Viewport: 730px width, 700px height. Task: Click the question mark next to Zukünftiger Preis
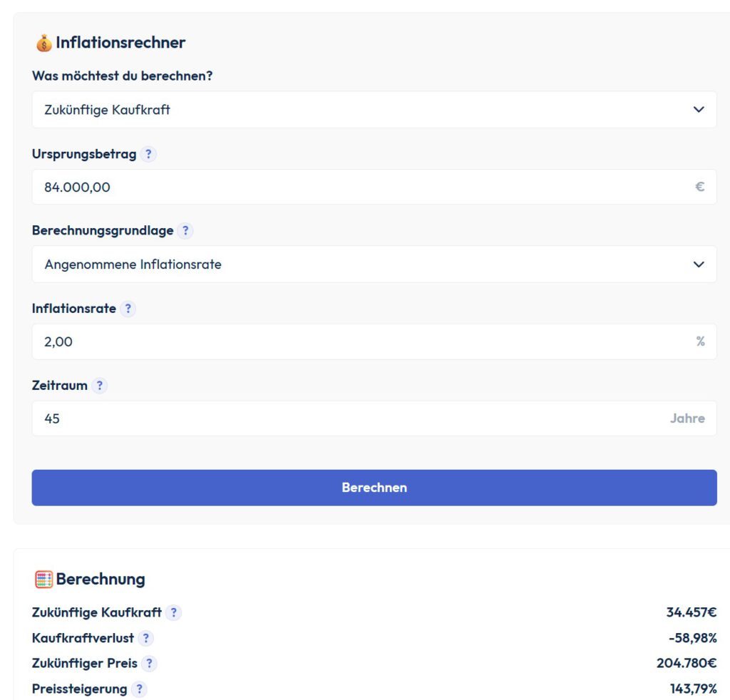[x=149, y=664]
